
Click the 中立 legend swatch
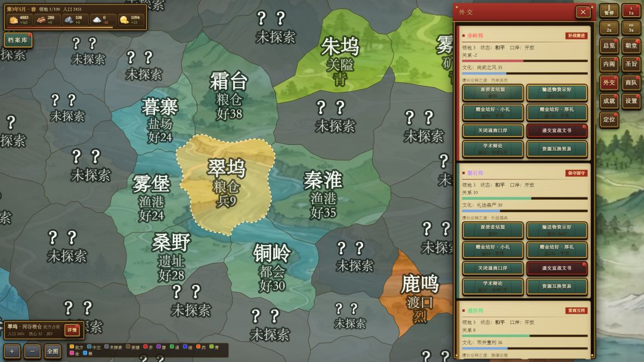(x=89, y=347)
